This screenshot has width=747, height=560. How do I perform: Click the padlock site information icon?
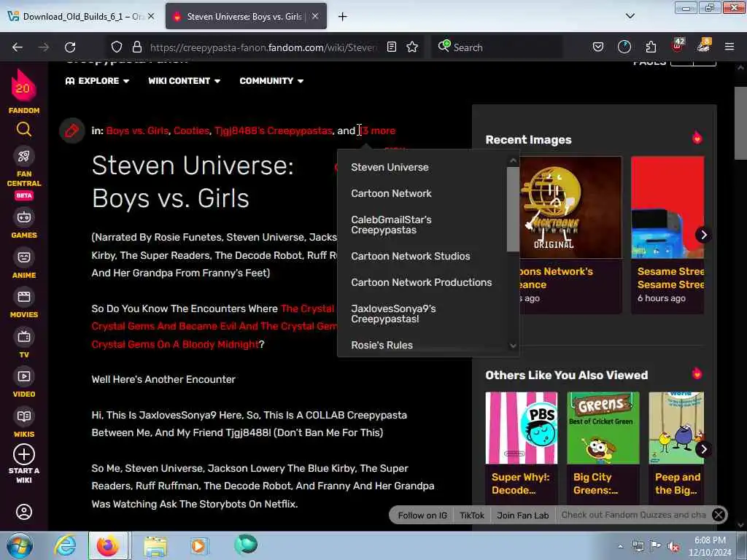coord(137,47)
